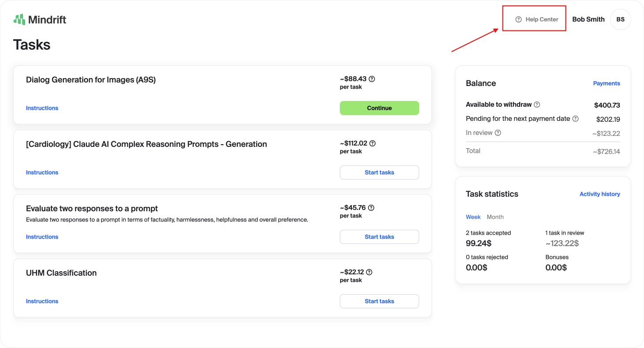Select the Week tab in Task statistics
The height and width of the screenshot is (348, 644).
click(473, 217)
